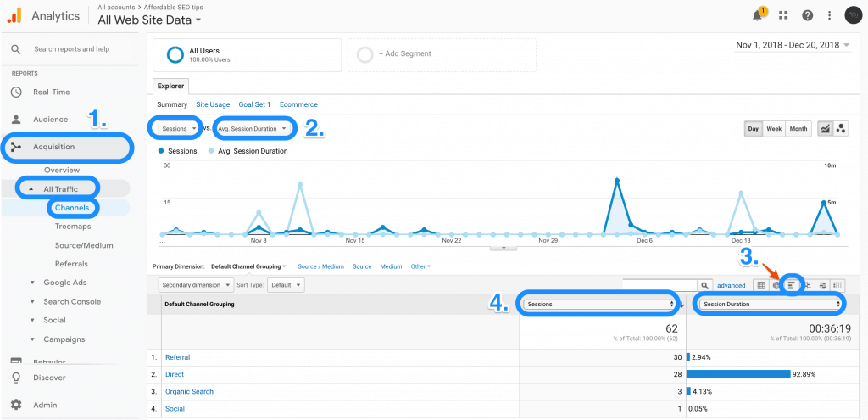Open the Referrals report
Screen dimensions: 868x420
(x=71, y=264)
